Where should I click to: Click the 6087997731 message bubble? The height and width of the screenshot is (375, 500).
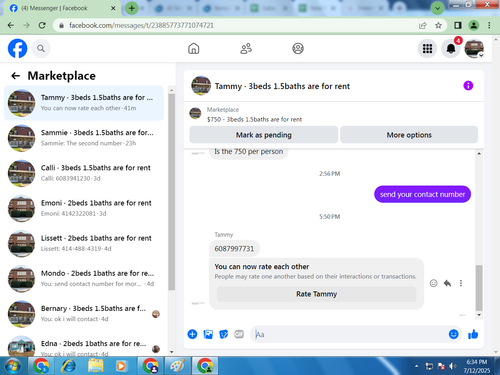(234, 249)
